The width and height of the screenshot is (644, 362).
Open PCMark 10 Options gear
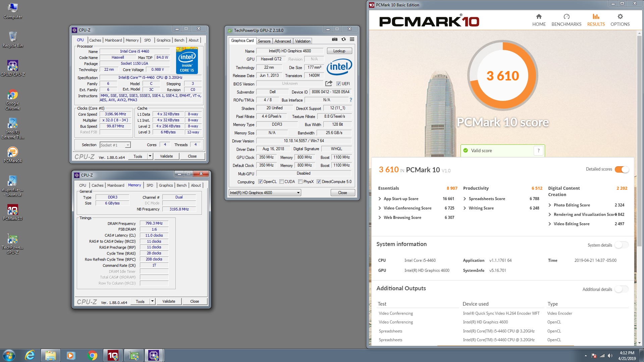(x=620, y=20)
